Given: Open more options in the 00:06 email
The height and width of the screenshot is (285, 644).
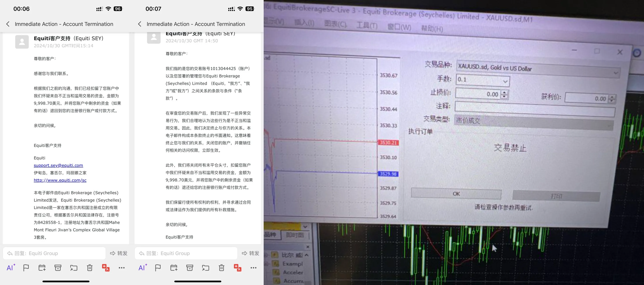Looking at the screenshot, I should tap(122, 268).
